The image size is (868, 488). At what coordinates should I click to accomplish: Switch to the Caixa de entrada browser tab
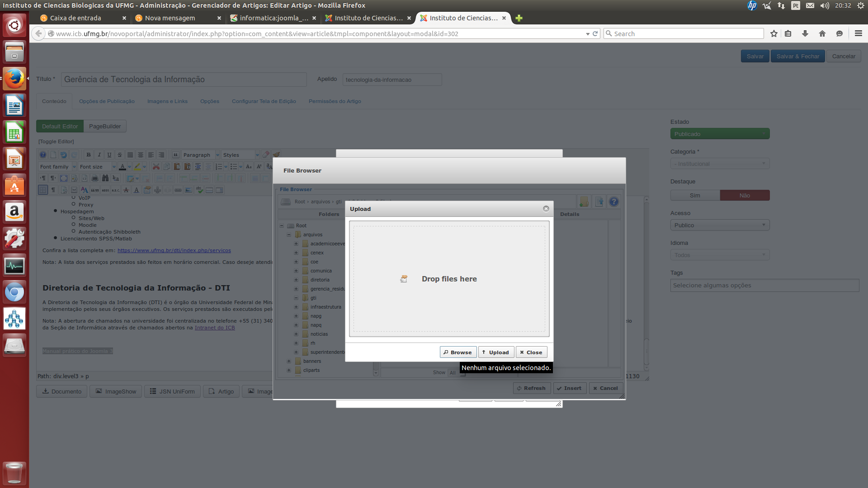[75, 18]
